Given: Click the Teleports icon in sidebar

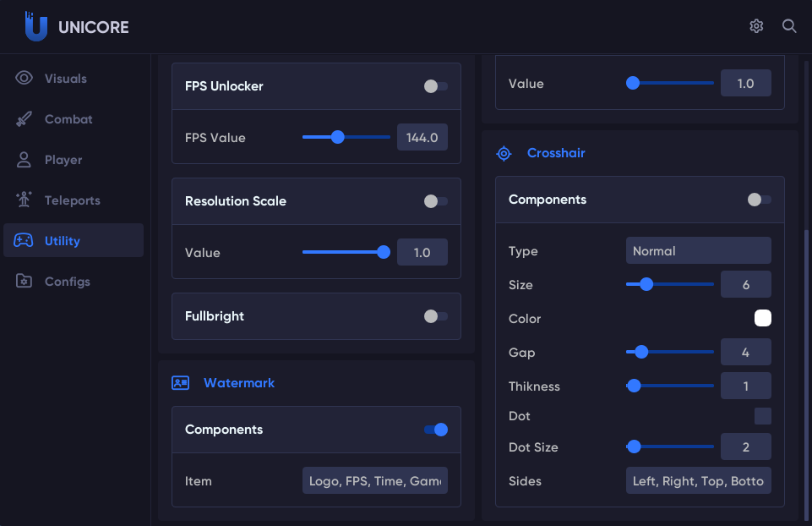Looking at the screenshot, I should click(25, 200).
